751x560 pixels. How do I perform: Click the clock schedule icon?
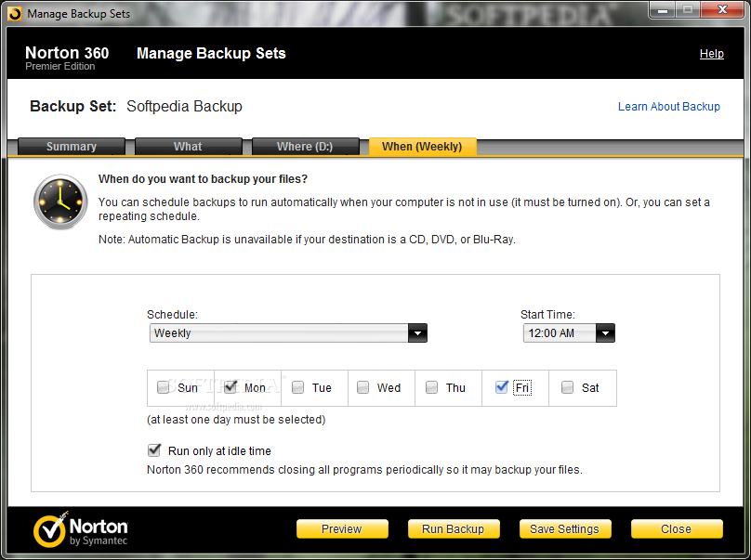pyautogui.click(x=60, y=202)
